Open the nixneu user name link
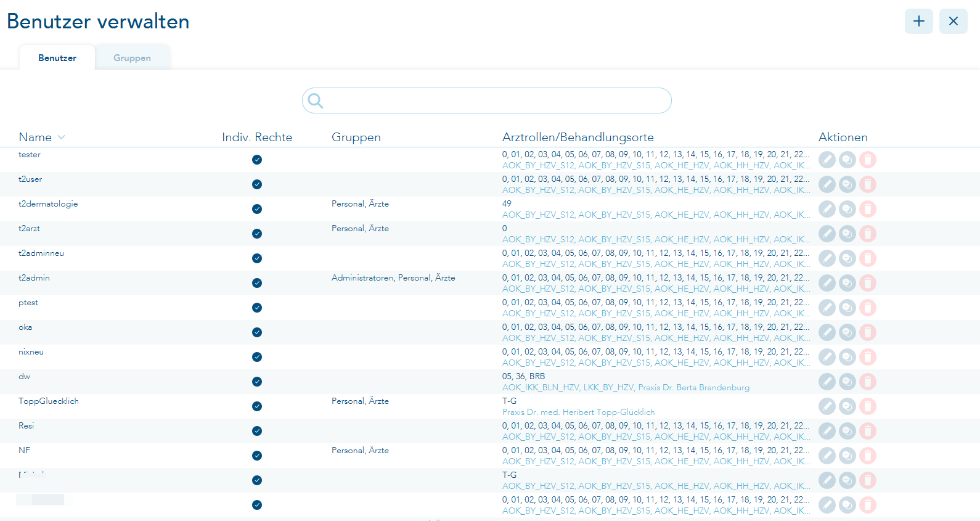This screenshot has height=521, width=980. click(x=31, y=352)
